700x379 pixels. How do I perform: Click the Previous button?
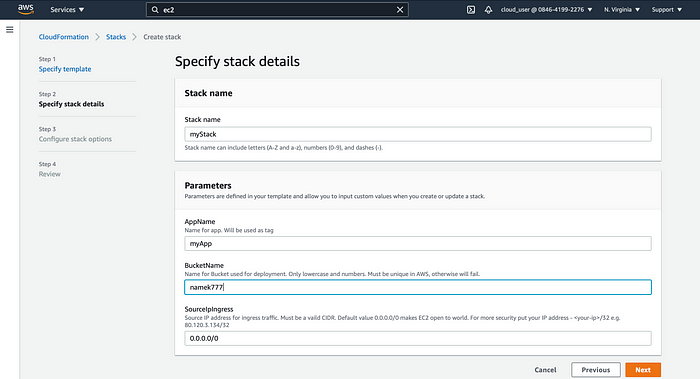click(x=596, y=370)
